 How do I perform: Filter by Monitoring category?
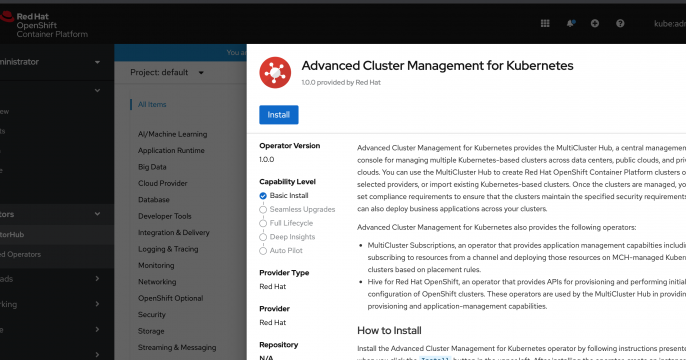(156, 266)
